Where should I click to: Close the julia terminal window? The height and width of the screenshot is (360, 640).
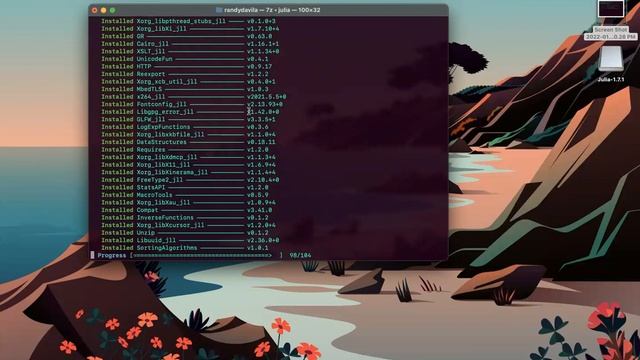tap(95, 10)
